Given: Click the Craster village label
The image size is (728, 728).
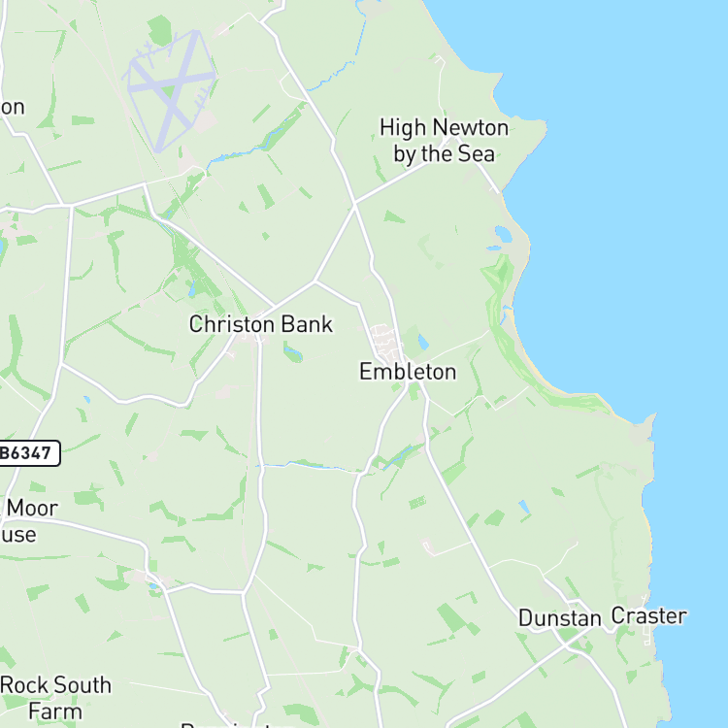Looking at the screenshot, I should pyautogui.click(x=648, y=616).
